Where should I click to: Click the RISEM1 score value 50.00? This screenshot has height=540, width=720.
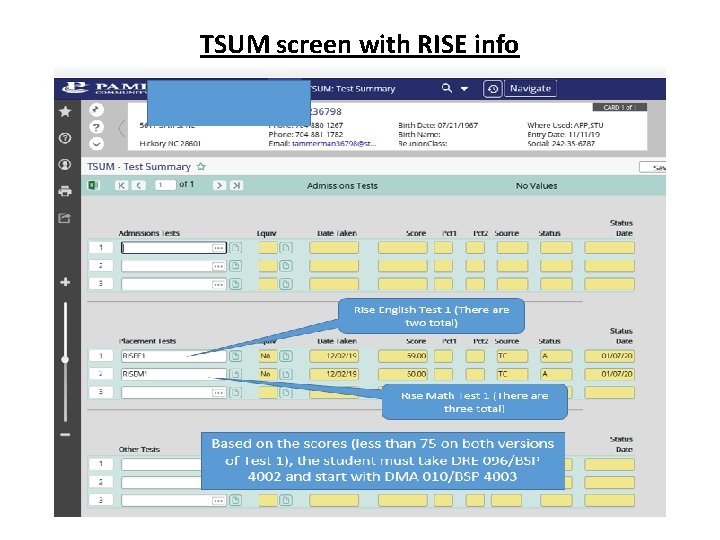click(403, 374)
